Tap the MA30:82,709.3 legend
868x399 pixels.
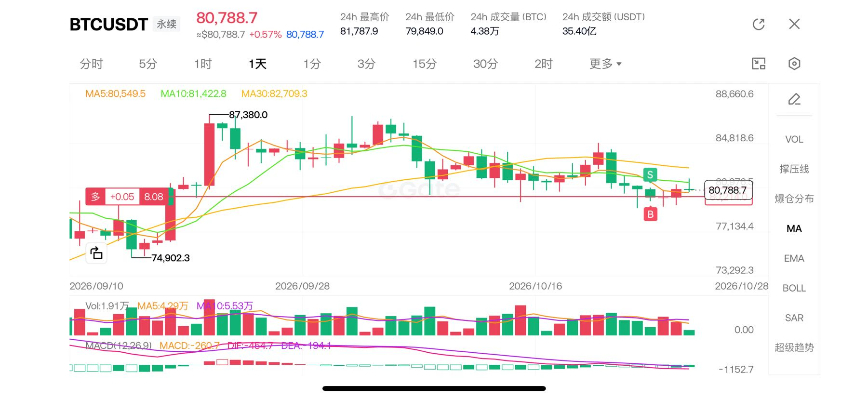pos(274,93)
